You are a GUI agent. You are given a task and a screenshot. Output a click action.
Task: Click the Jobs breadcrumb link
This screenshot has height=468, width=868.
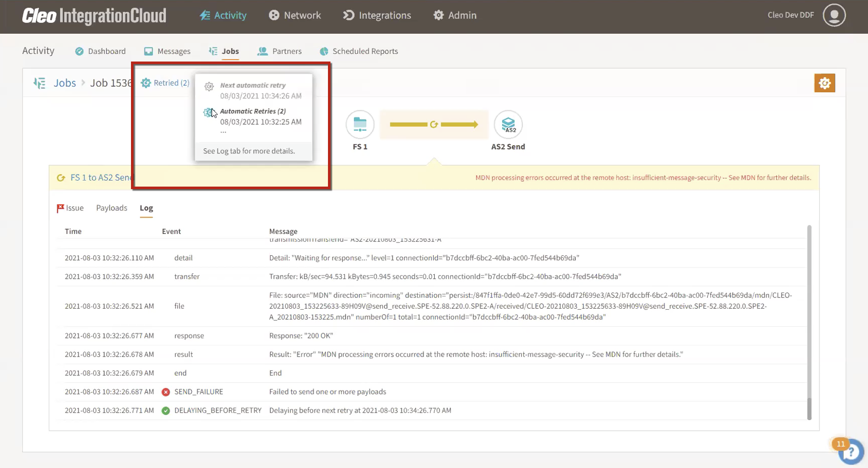[x=64, y=83]
